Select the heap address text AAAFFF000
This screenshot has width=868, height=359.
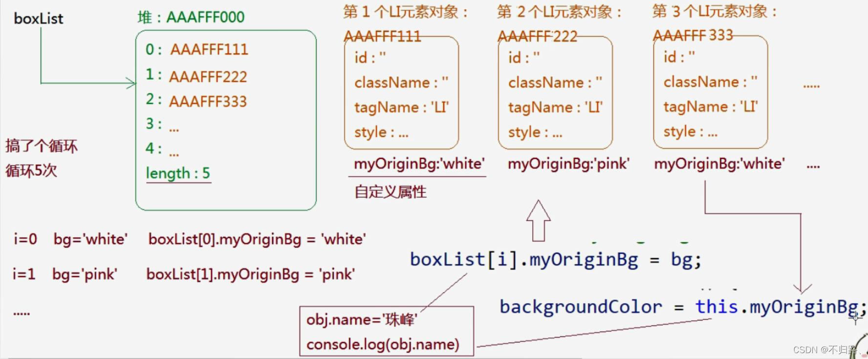(205, 18)
